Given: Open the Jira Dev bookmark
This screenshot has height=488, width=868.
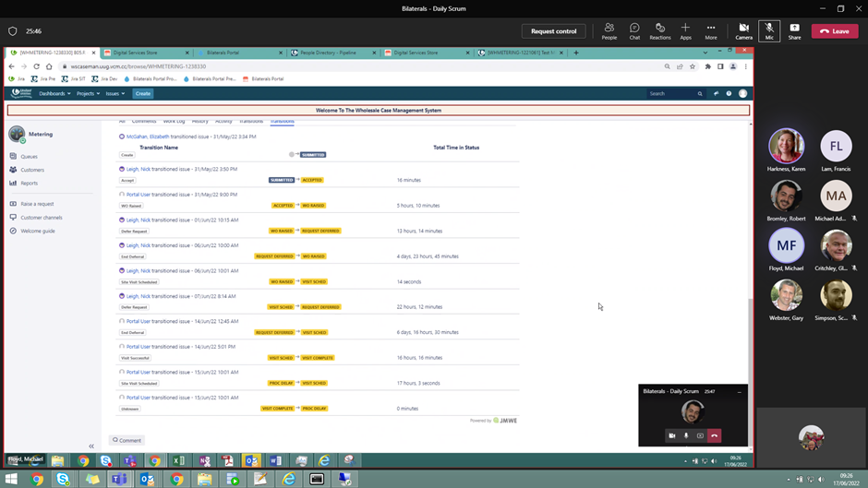Looking at the screenshot, I should tap(104, 78).
